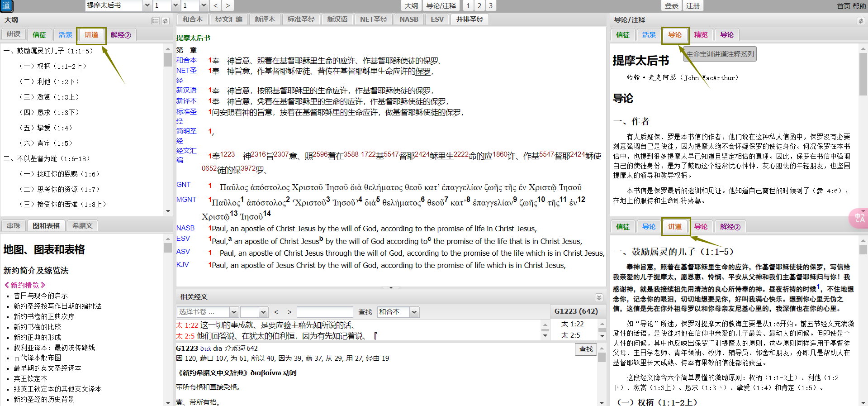
Task: Open the 昔日与现今的启示 link
Action: pos(41,296)
